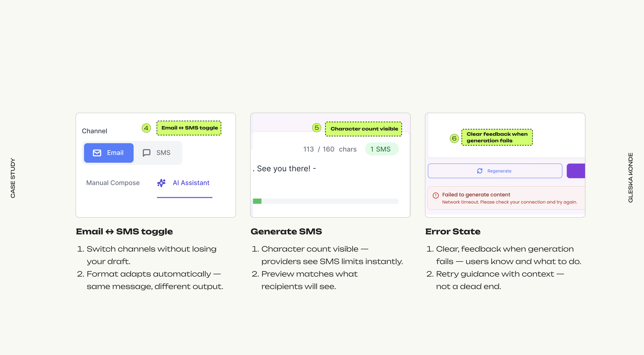
Task: Open the Manual Compose tab
Action: tap(113, 183)
